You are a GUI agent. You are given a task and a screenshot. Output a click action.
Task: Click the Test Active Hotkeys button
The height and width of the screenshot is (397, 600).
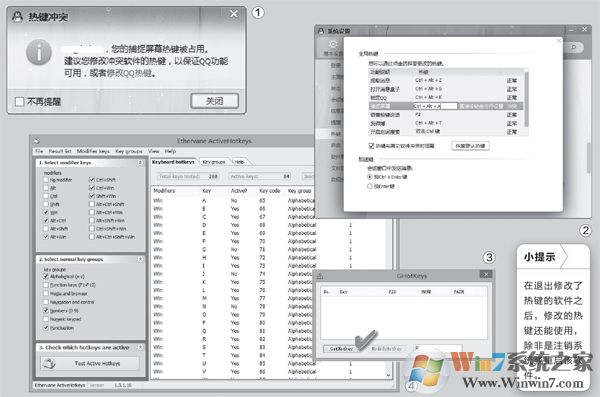pos(90,363)
